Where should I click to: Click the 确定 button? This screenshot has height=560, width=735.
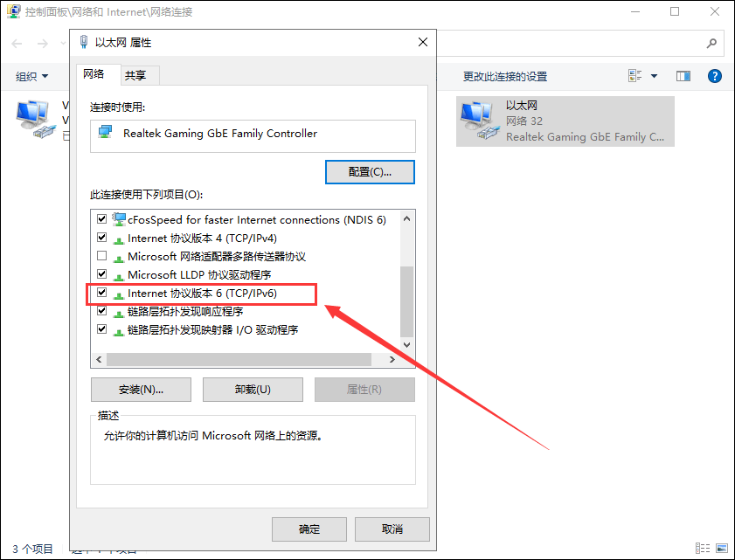pyautogui.click(x=309, y=529)
